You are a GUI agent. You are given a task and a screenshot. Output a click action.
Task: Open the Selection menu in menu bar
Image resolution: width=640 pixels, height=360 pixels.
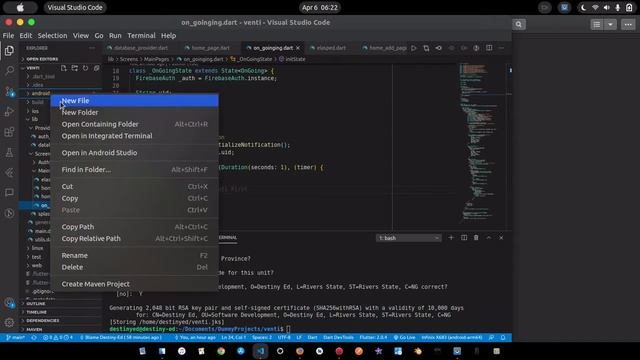52,36
